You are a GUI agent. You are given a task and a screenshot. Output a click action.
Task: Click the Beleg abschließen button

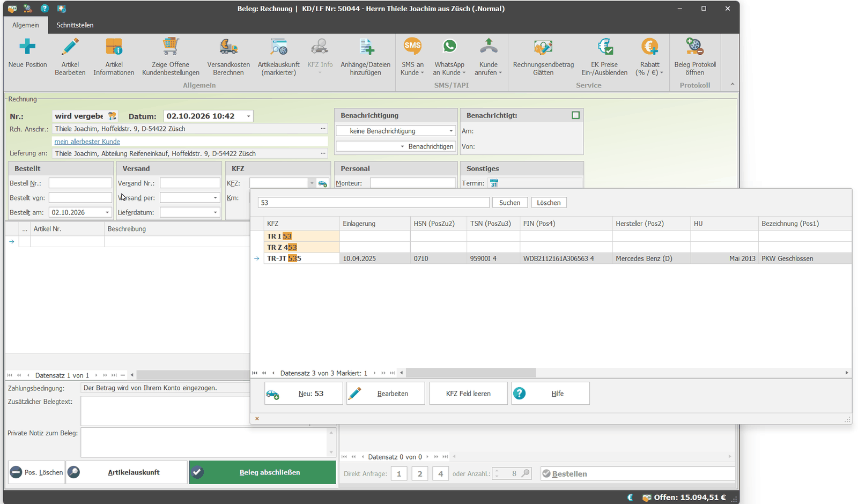(x=263, y=472)
